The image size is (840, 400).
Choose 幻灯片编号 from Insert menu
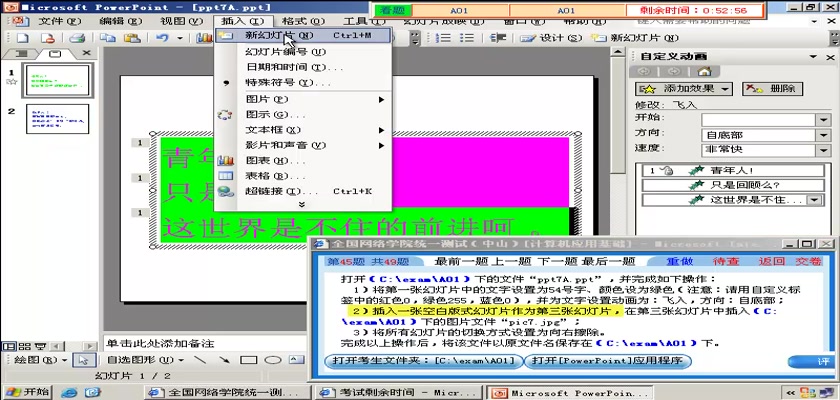303,52
